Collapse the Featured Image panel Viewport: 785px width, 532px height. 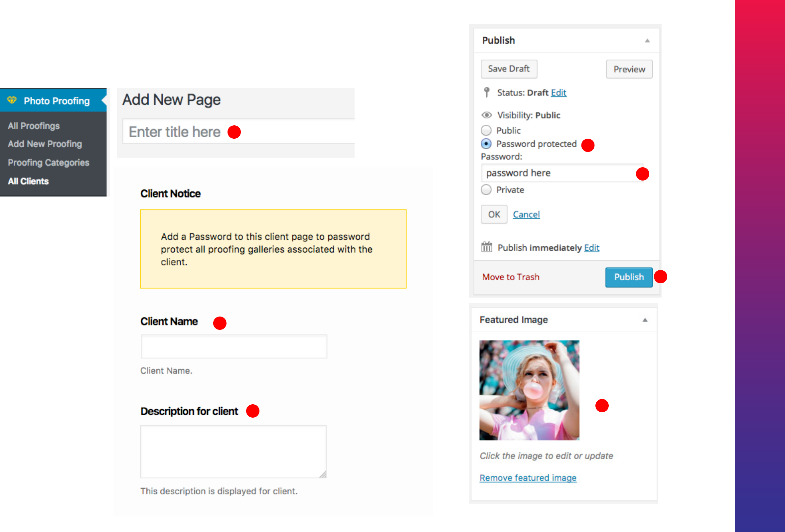pos(645,320)
